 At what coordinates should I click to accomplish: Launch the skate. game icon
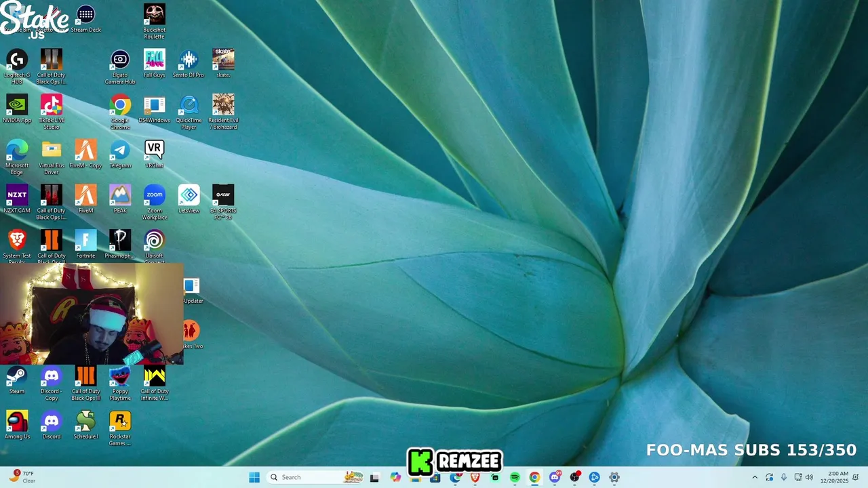[223, 64]
